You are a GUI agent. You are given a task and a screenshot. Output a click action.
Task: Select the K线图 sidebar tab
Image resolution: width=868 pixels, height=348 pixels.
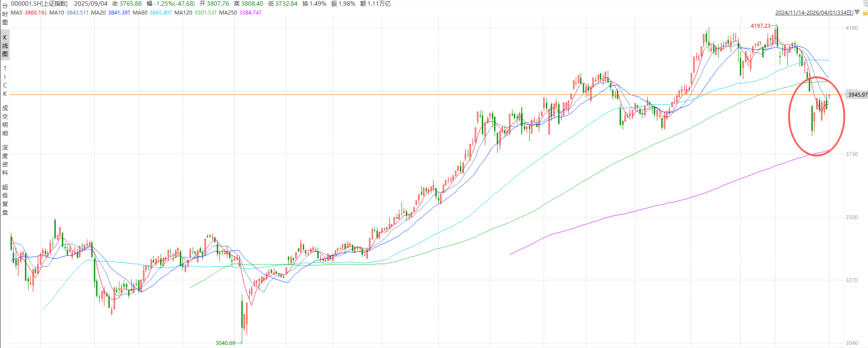click(5, 46)
